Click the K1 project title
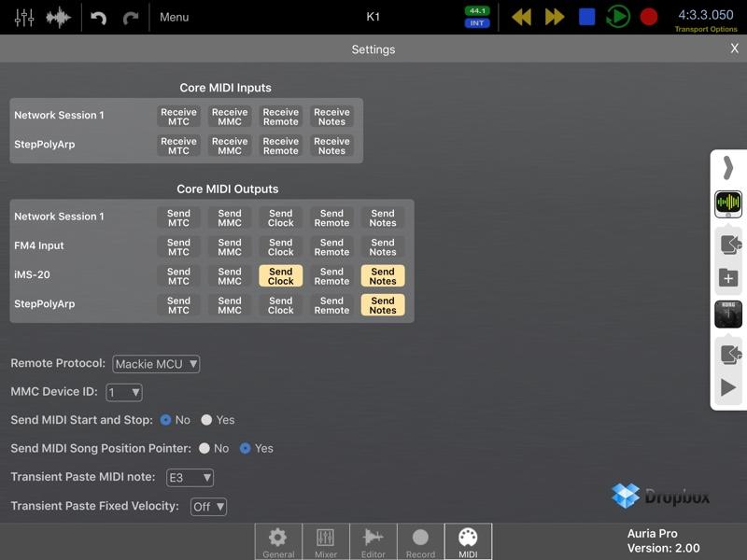Viewport: 747px width, 560px height. pos(373,17)
